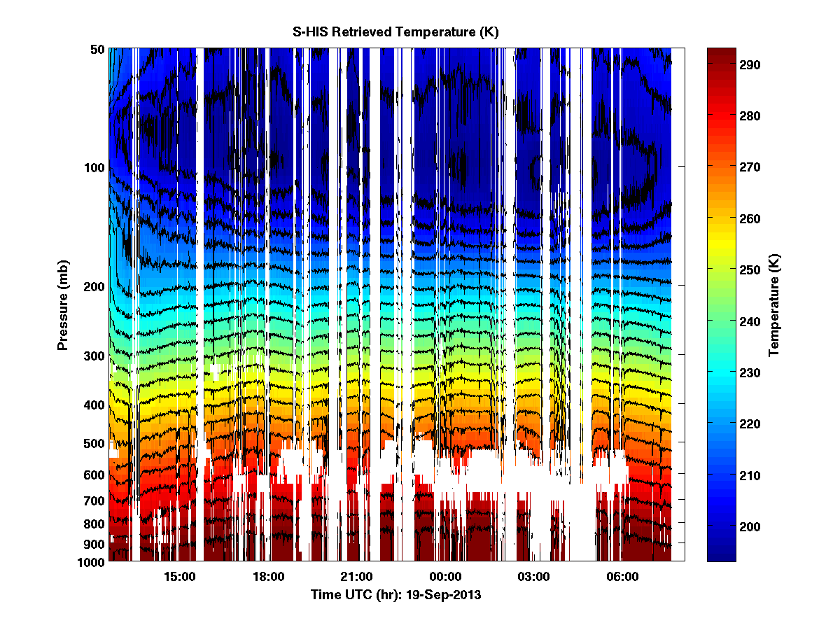Click the 200 colorbar tick label
Screen dimensions: 840x630
(752, 526)
